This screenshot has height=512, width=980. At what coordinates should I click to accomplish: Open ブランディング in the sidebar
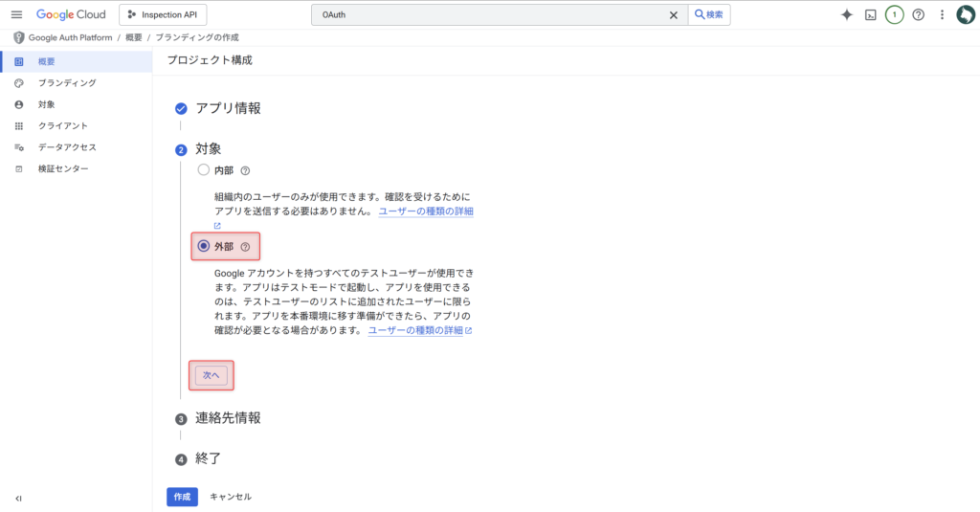click(x=67, y=83)
